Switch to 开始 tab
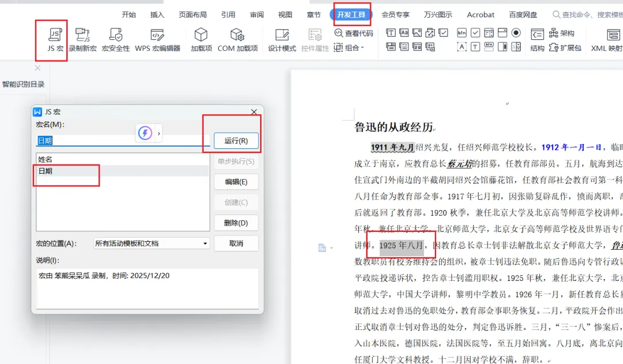 pos(129,14)
